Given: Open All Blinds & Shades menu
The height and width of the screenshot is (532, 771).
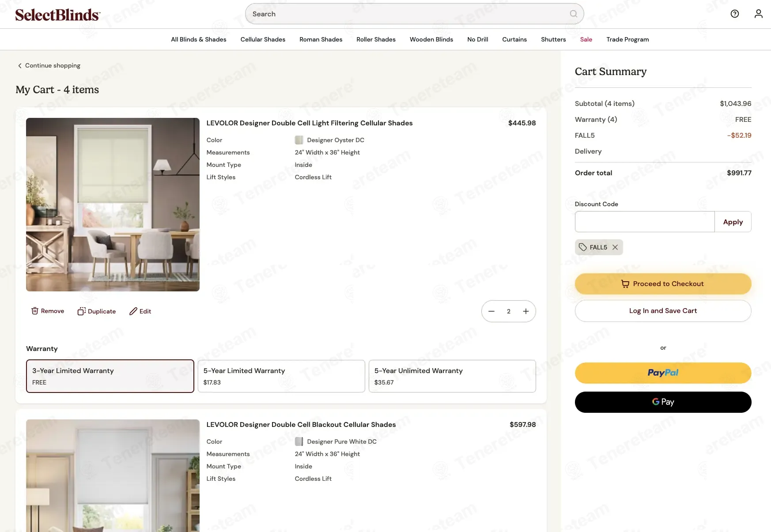Looking at the screenshot, I should pyautogui.click(x=199, y=39).
